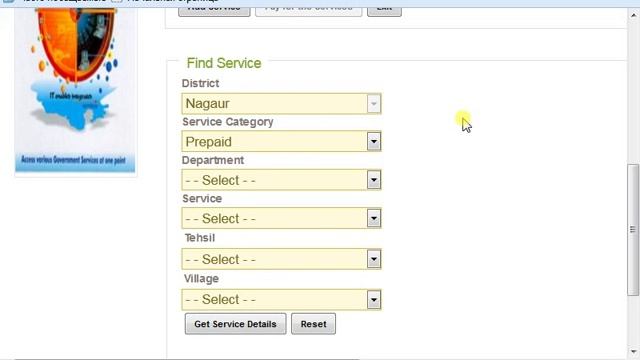The height and width of the screenshot is (360, 640).
Task: Expand the Village select dropdown
Action: point(281,300)
